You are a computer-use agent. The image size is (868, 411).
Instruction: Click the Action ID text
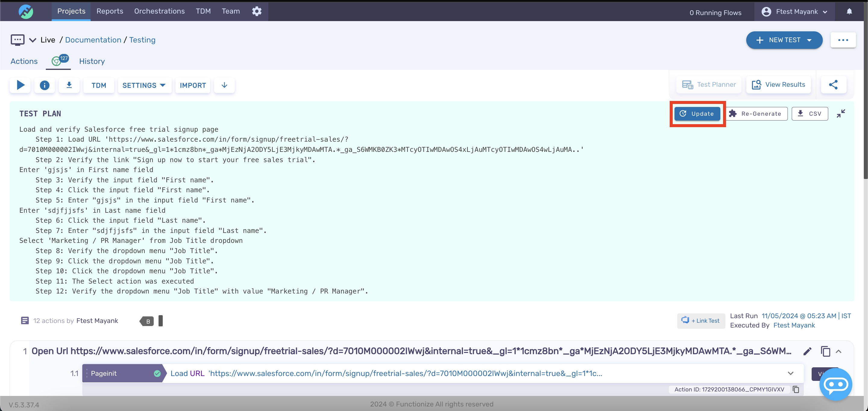[x=729, y=389]
